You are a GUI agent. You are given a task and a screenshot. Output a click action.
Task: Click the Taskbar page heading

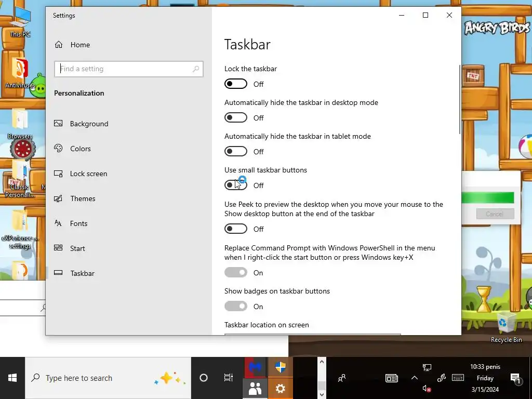click(247, 45)
